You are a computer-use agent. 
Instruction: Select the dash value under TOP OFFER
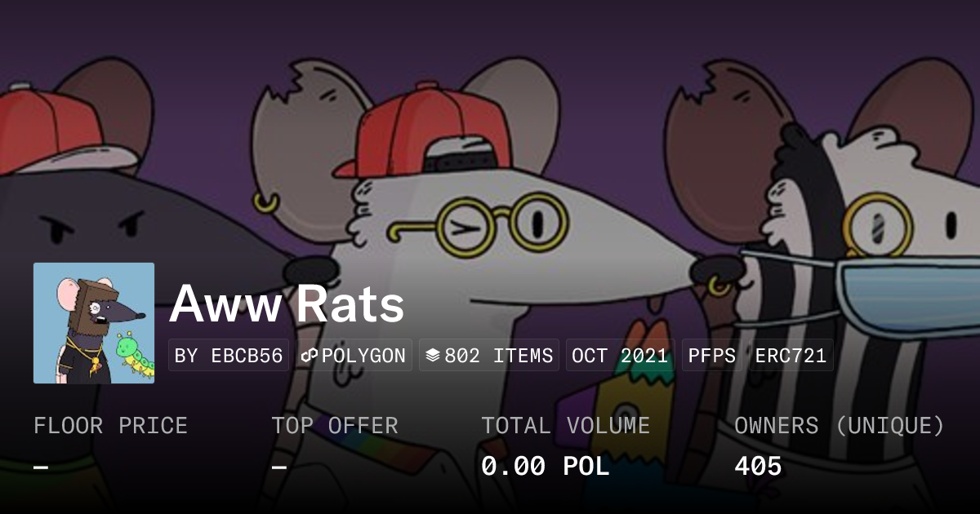(279, 467)
